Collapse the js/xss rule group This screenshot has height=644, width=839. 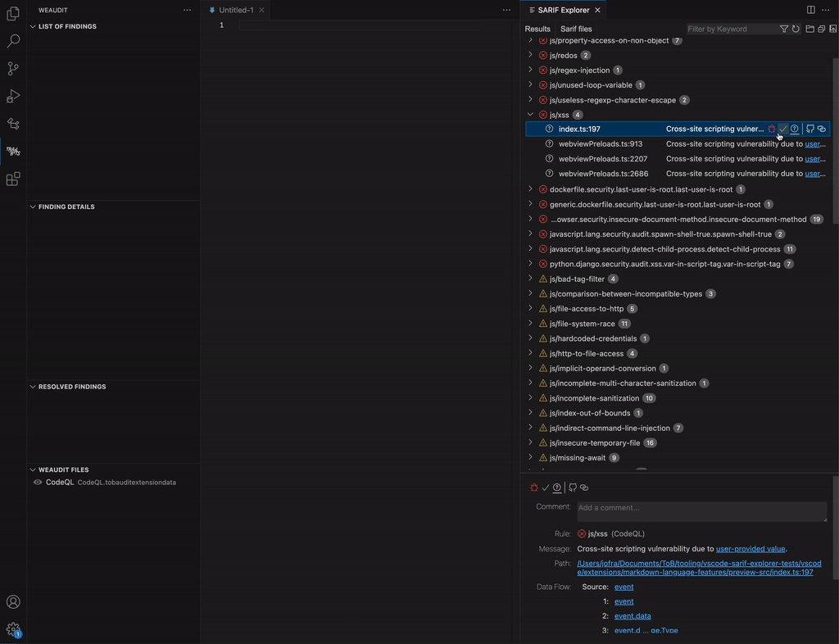pos(530,115)
